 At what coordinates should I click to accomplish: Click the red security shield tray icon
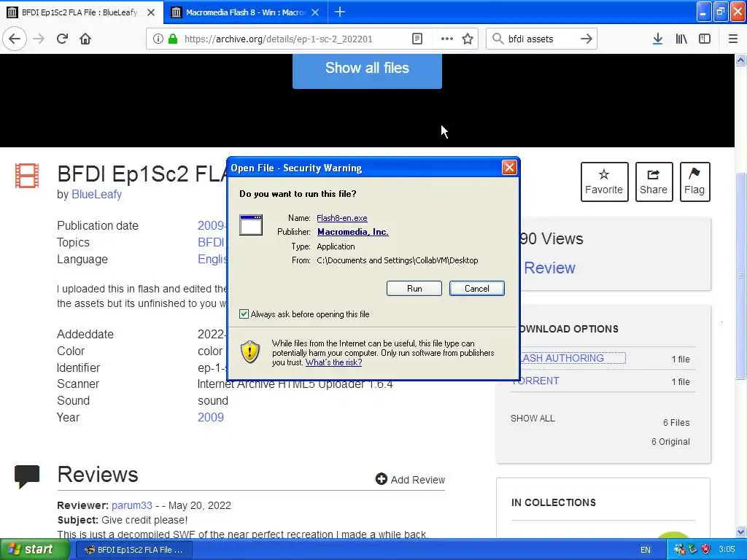click(705, 550)
